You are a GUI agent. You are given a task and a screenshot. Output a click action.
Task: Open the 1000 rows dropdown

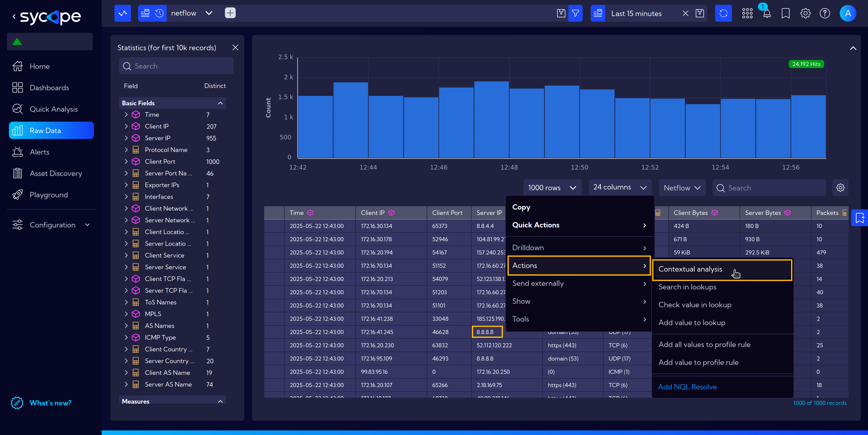coord(553,187)
